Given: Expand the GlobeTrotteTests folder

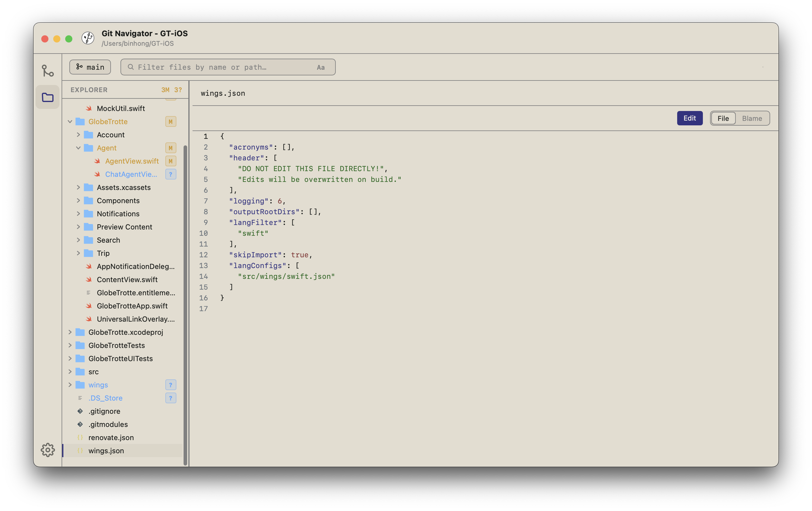Looking at the screenshot, I should pos(70,345).
